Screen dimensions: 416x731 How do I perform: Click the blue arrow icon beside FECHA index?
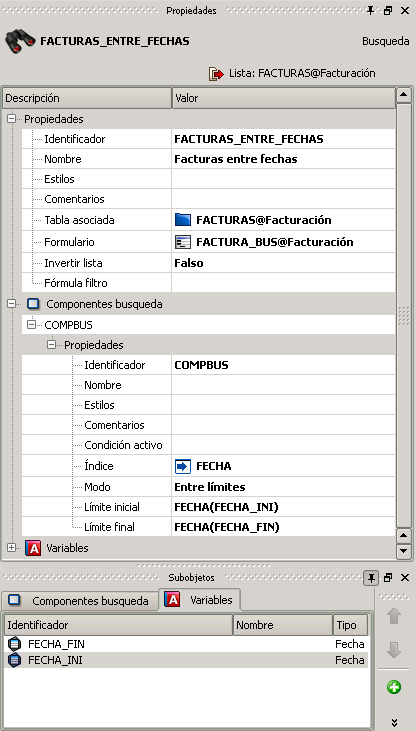click(x=183, y=466)
